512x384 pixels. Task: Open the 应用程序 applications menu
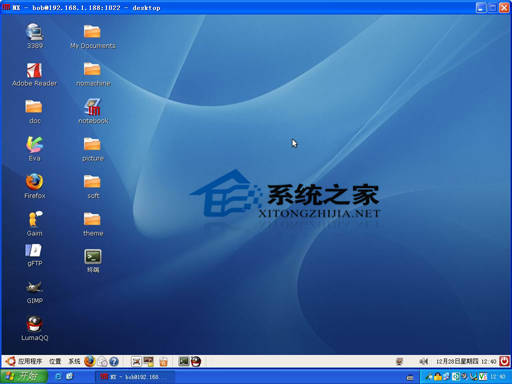tap(29, 361)
